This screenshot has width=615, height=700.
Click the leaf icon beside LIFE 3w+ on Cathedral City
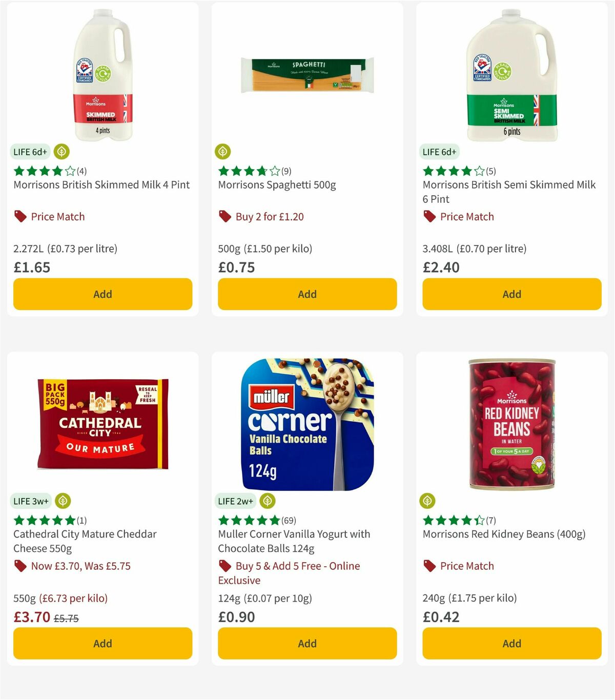coord(62,501)
